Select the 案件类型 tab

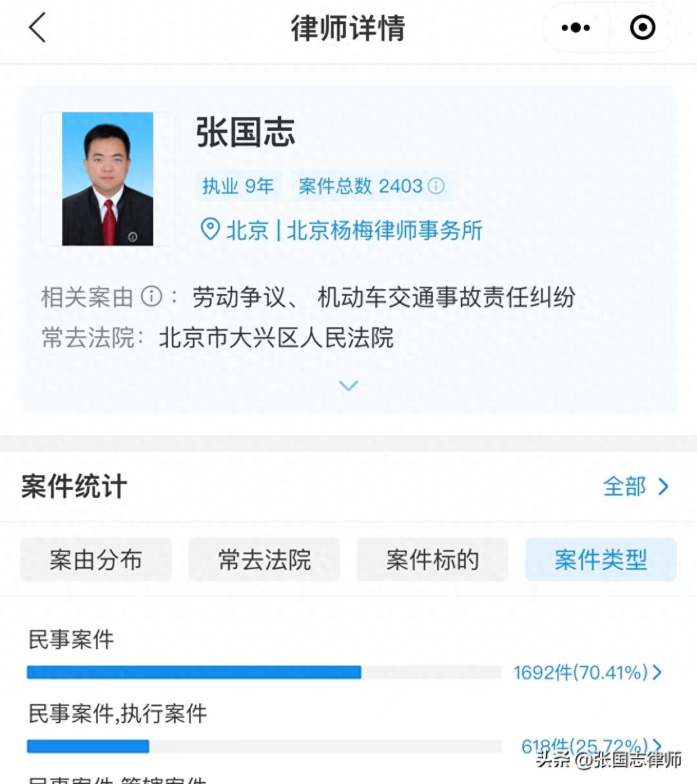tap(601, 560)
